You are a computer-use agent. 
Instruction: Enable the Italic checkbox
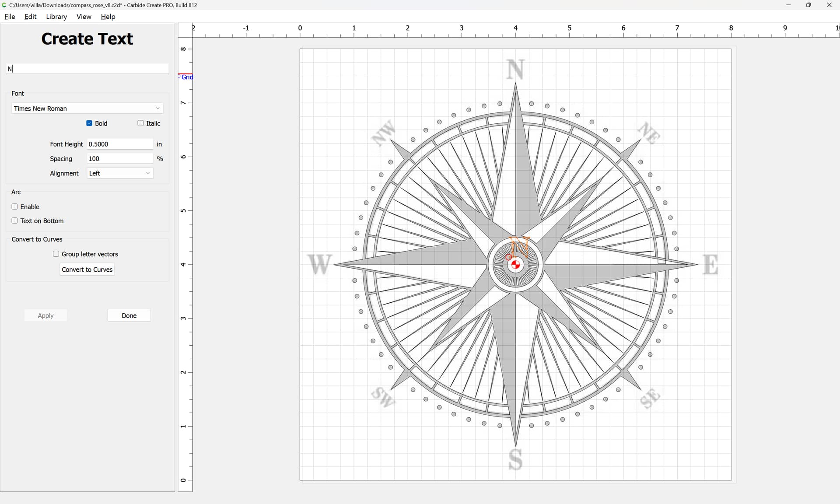[140, 123]
